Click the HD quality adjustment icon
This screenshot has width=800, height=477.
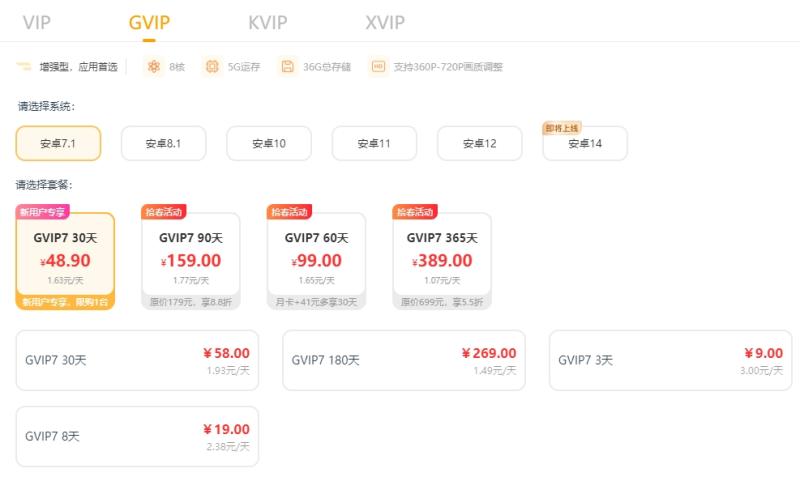(378, 66)
